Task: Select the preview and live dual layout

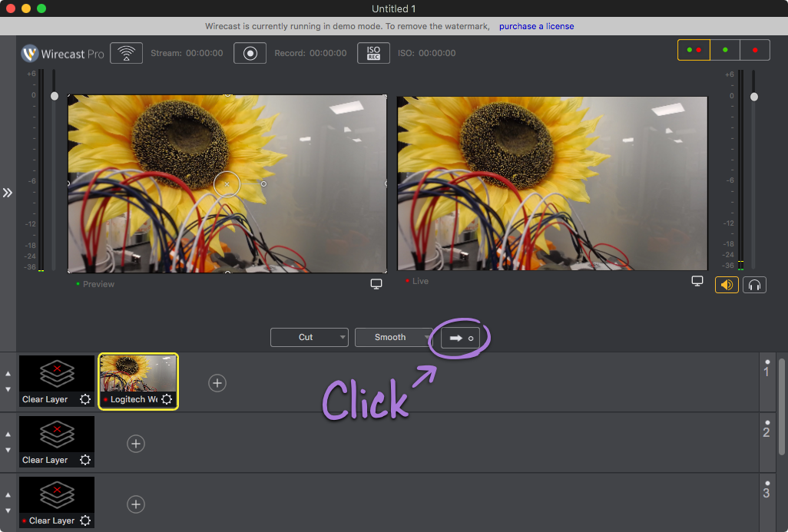Action: click(694, 50)
